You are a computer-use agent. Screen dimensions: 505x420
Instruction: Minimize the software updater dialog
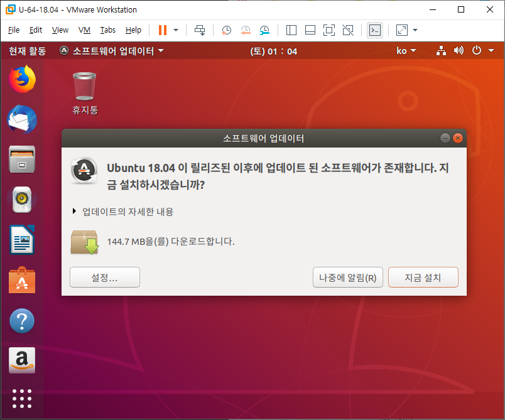(445, 138)
